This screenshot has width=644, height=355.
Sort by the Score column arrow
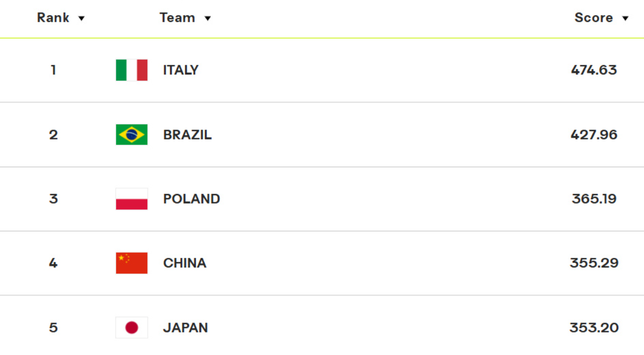[x=625, y=18]
